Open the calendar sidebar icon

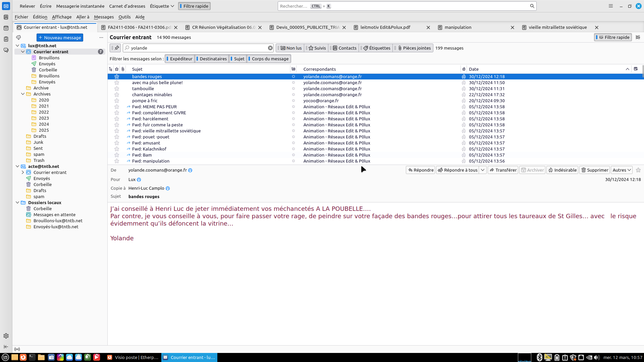[6, 28]
